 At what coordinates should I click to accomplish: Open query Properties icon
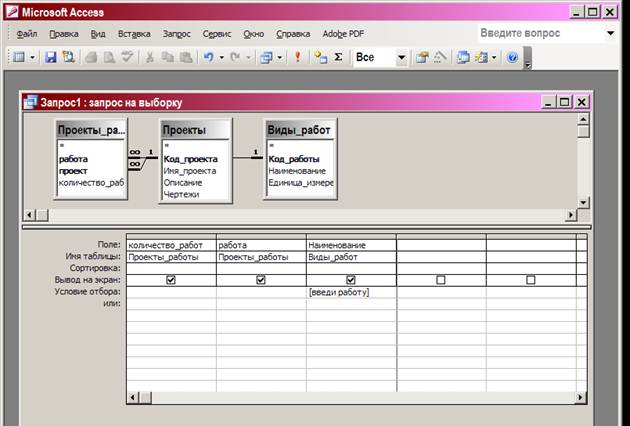tap(422, 57)
